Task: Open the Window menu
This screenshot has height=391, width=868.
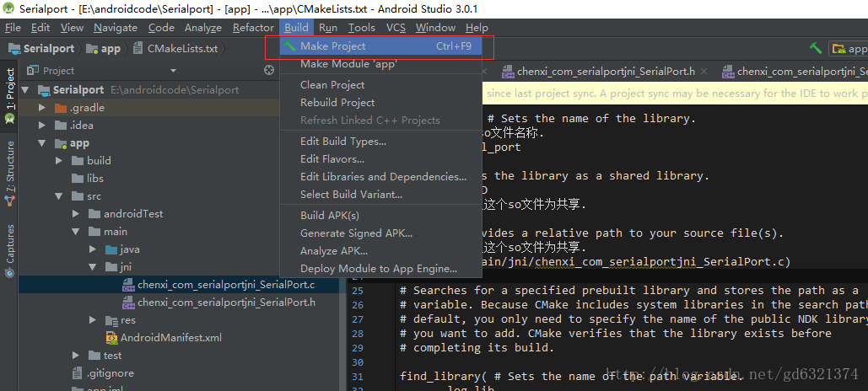Action: pyautogui.click(x=435, y=28)
